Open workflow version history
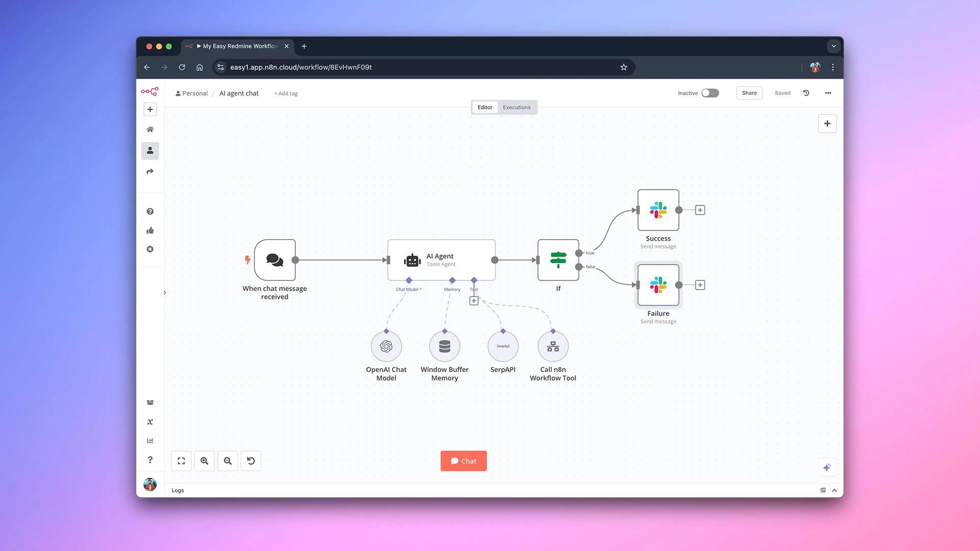The width and height of the screenshot is (980, 551). 806,93
